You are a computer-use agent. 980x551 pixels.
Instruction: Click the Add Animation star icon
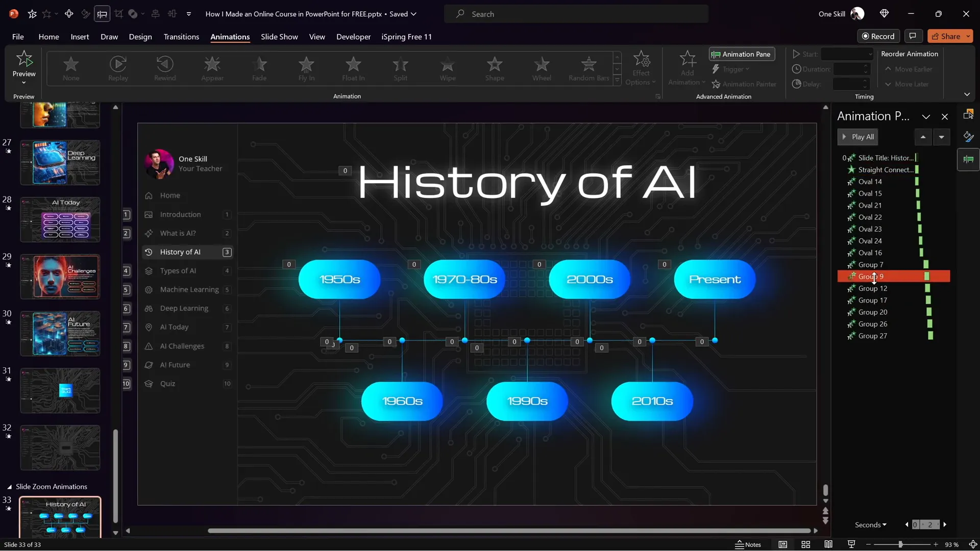687,60
